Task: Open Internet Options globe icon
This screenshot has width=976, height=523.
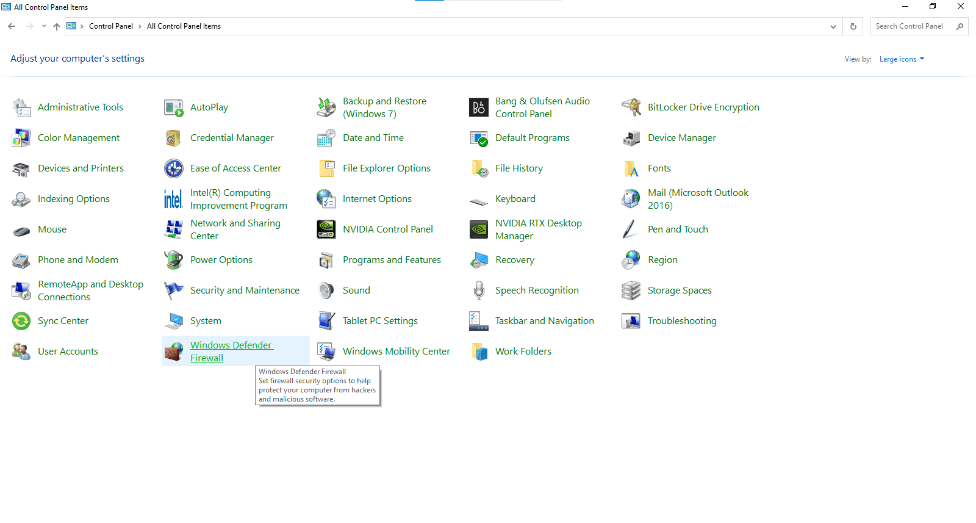Action: [326, 199]
